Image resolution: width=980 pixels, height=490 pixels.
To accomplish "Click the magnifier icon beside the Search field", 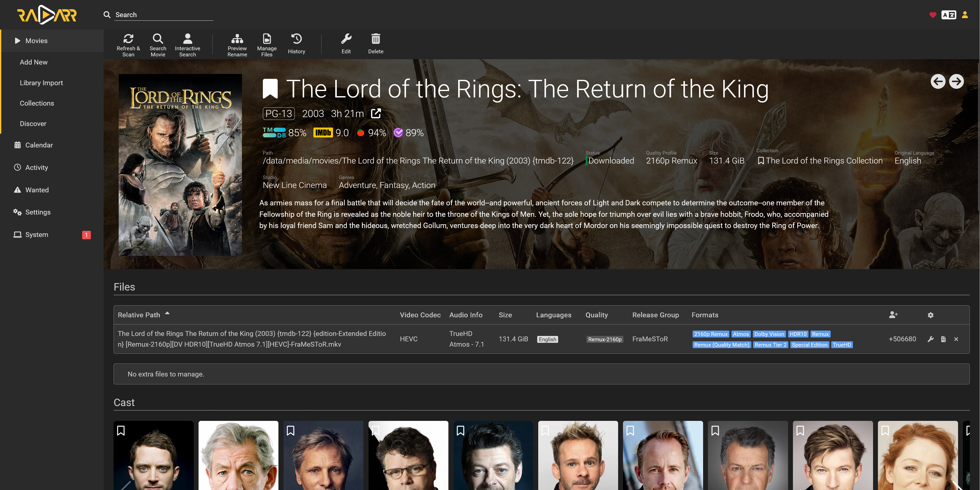I will pos(107,15).
